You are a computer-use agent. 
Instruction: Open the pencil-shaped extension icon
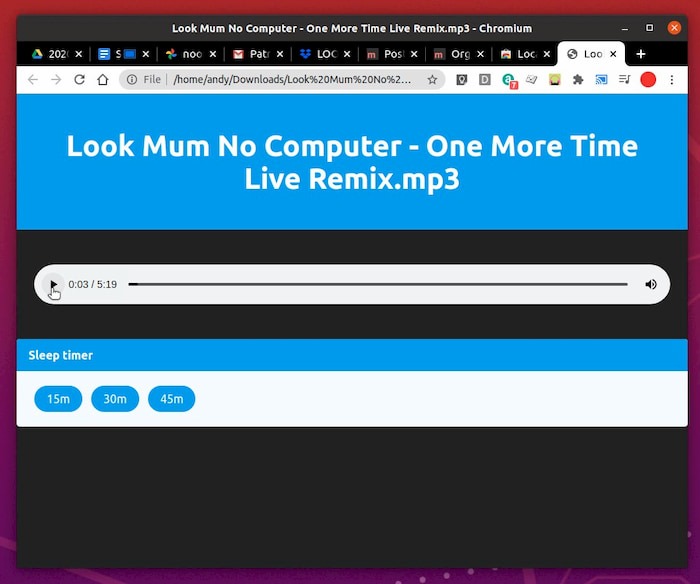[531, 79]
